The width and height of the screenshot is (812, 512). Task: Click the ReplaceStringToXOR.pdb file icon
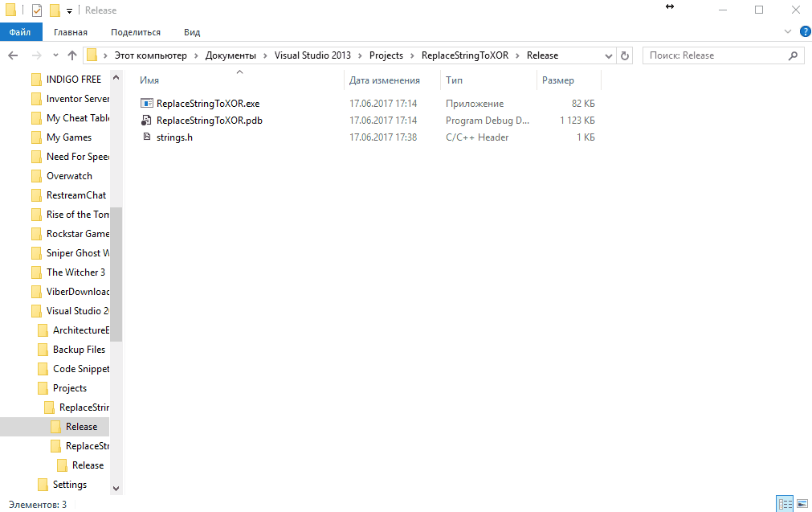146,121
